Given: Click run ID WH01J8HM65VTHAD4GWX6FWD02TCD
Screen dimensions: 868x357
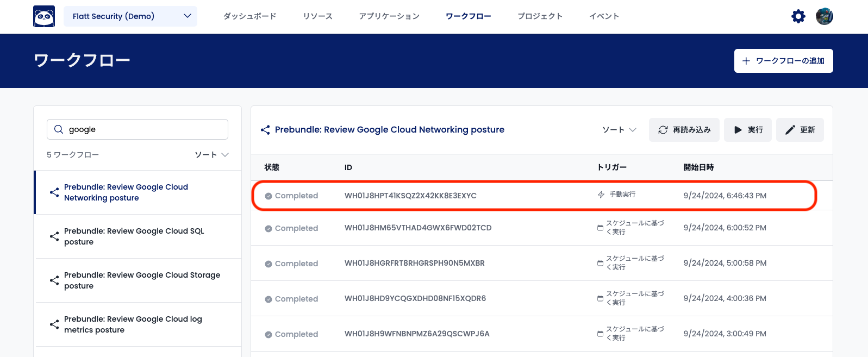Looking at the screenshot, I should click(x=418, y=228).
